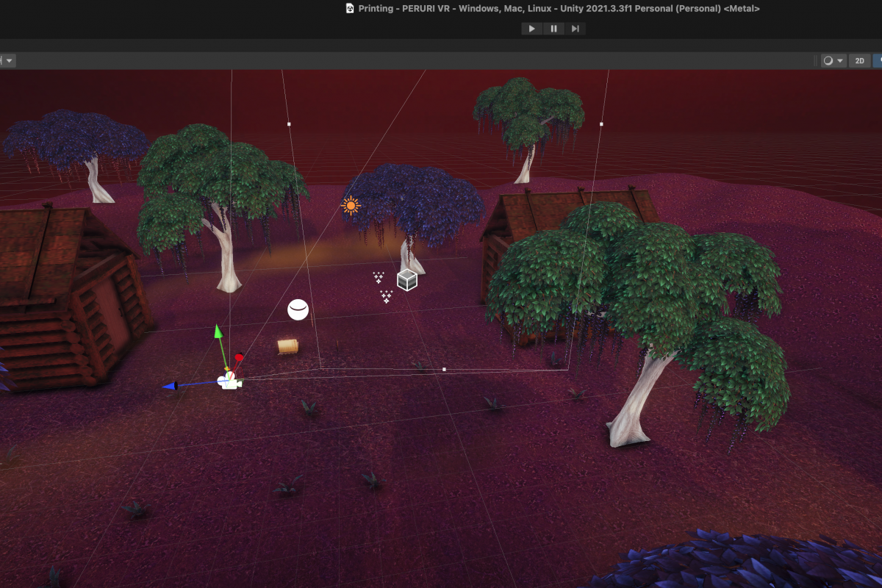This screenshot has height=588, width=882.
Task: Pause play mode using the Pause button
Action: tap(553, 29)
